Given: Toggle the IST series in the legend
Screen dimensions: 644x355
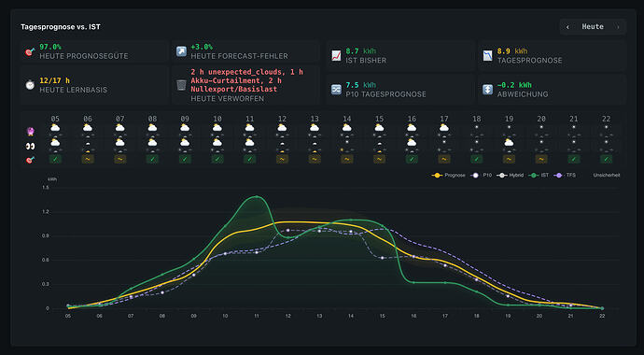Looking at the screenshot, I should [539, 176].
